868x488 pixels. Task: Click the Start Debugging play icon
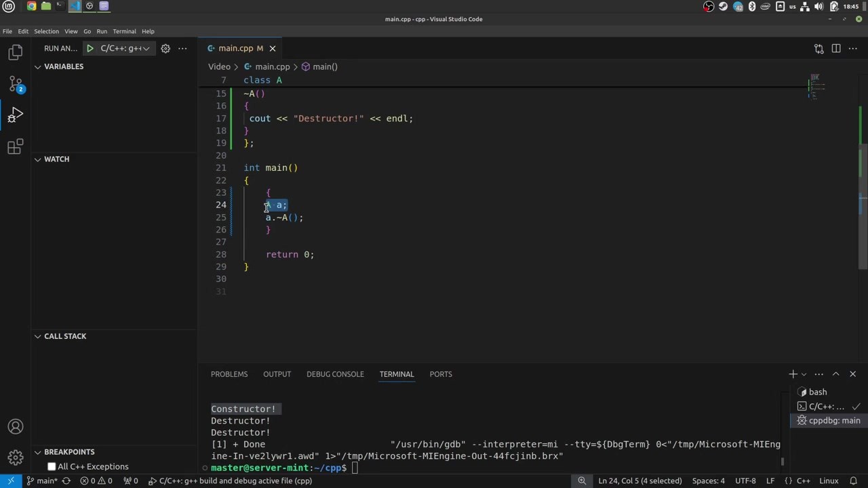[90, 48]
